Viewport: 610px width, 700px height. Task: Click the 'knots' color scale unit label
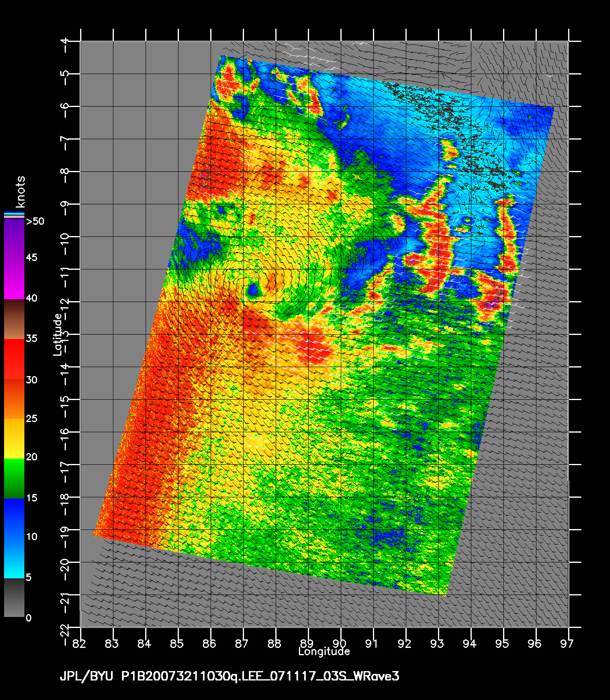pos(20,192)
